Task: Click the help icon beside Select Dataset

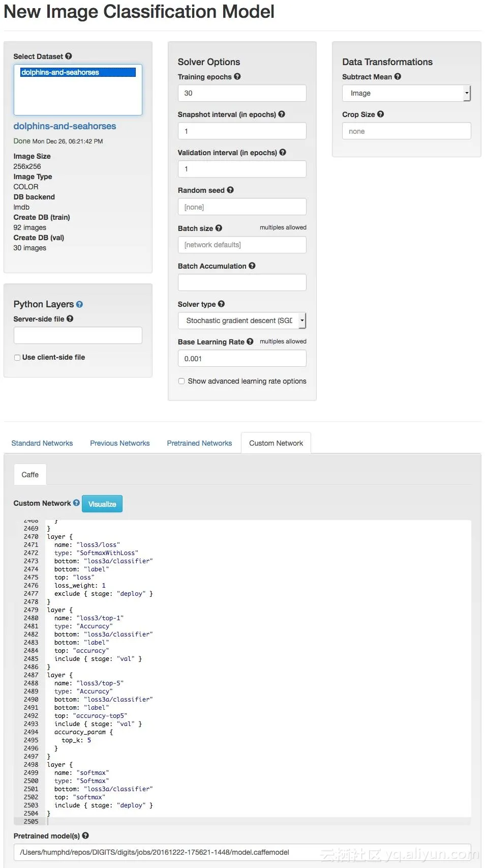Action: click(x=69, y=56)
